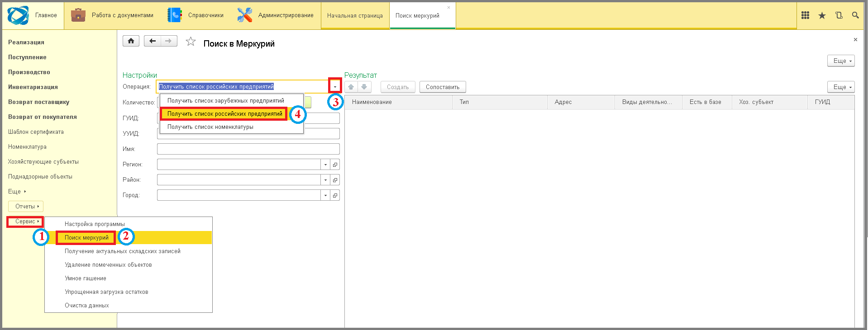Switch to Начальная страница tab
The width and height of the screenshot is (868, 330).
coord(355,16)
